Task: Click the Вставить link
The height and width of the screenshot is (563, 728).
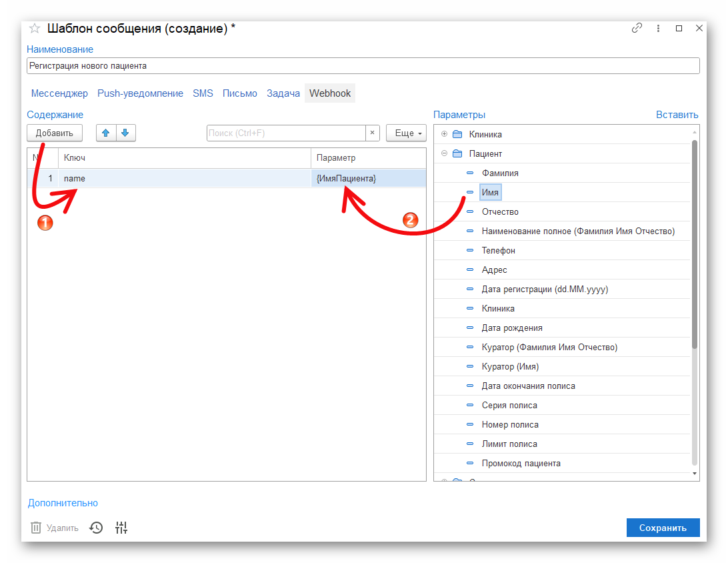Action: [677, 115]
